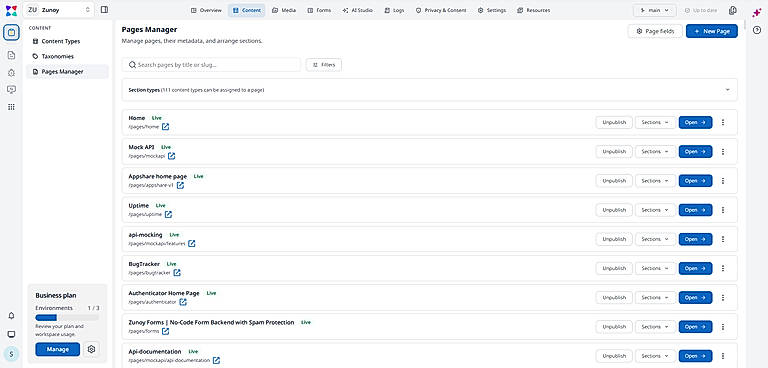Switch to the Forms tab
The image size is (768, 368).
click(319, 10)
